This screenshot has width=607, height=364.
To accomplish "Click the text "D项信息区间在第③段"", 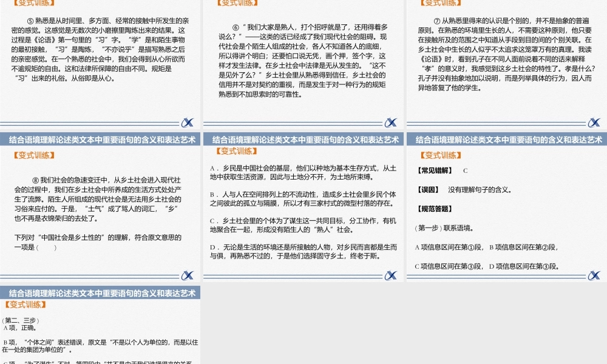I will (523, 266).
